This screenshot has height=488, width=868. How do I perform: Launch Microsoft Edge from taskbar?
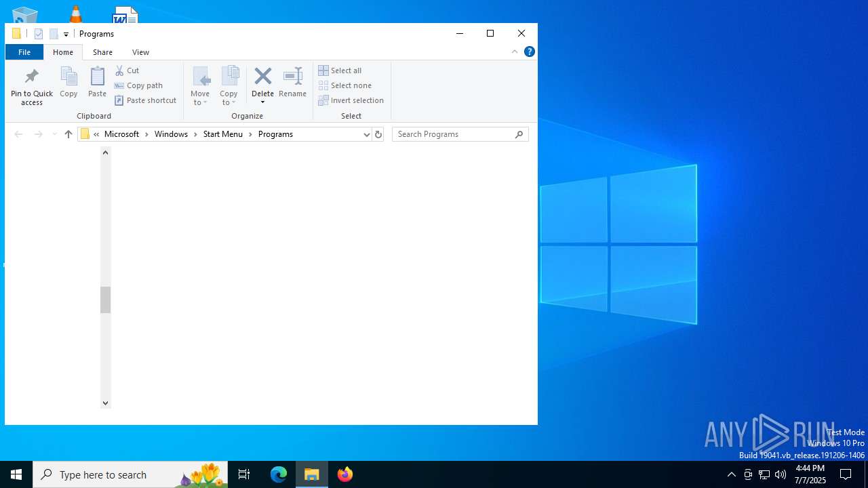tap(279, 474)
